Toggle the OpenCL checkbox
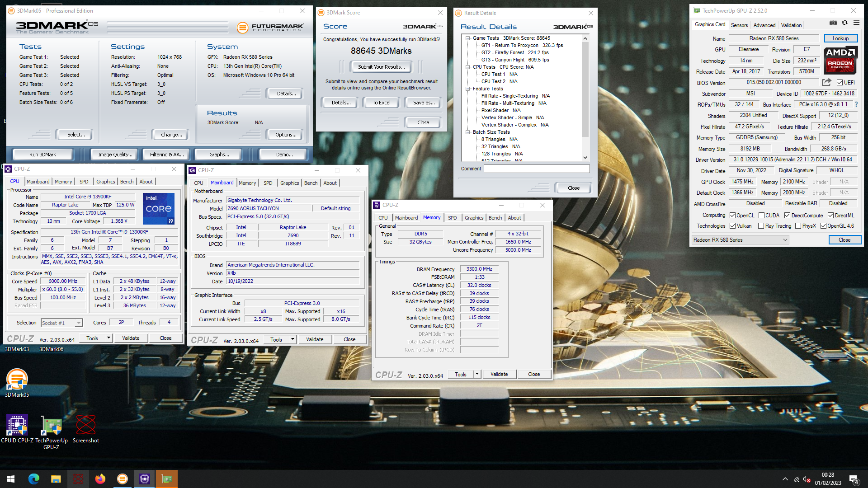This screenshot has height=488, width=868. tap(732, 216)
